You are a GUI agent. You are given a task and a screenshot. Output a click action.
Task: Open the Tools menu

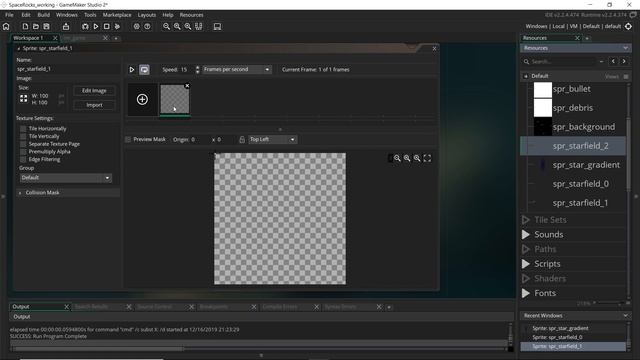click(90, 15)
